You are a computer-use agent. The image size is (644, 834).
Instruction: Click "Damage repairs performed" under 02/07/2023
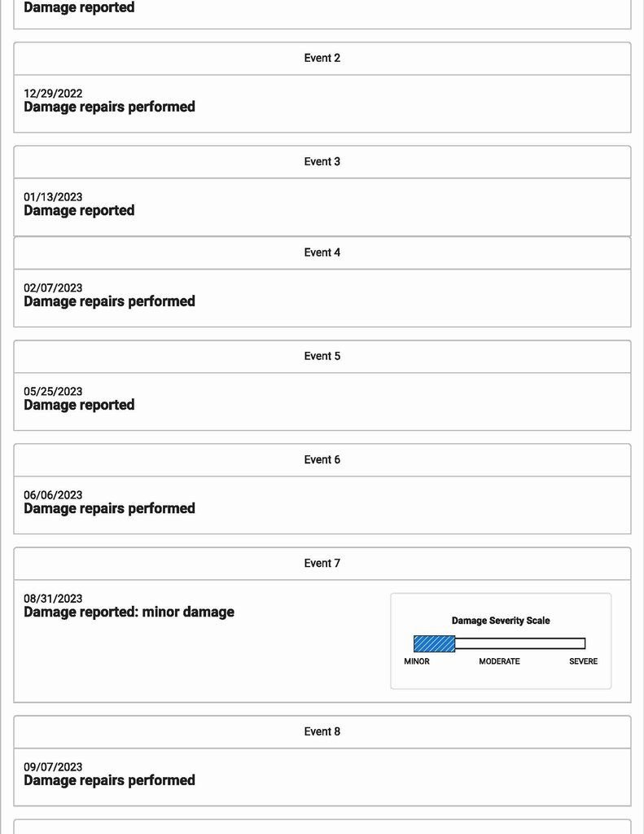point(109,301)
